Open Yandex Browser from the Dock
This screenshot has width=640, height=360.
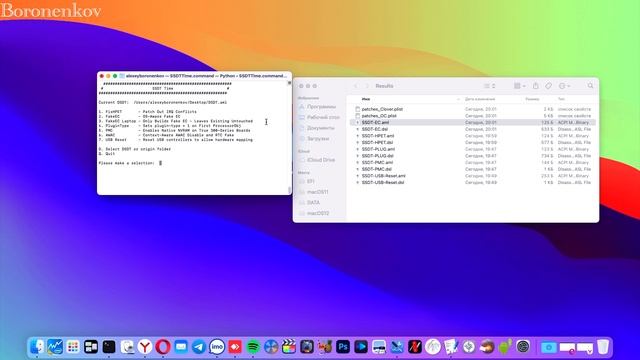(x=145, y=347)
